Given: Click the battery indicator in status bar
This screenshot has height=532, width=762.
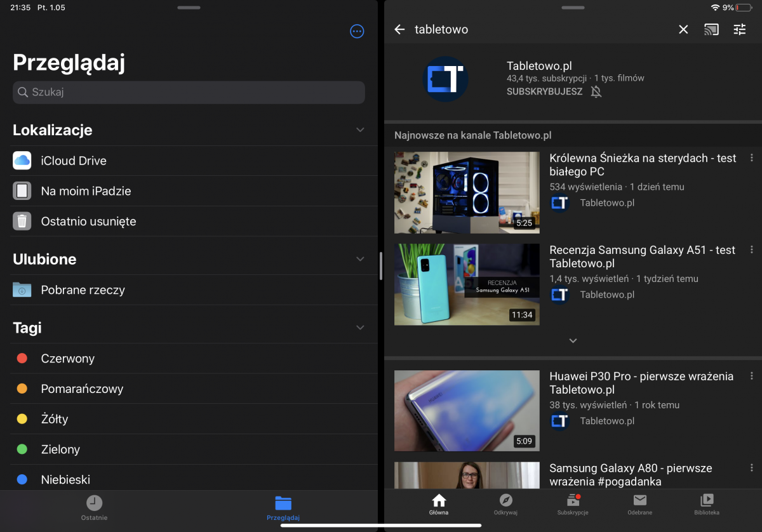Looking at the screenshot, I should point(743,8).
